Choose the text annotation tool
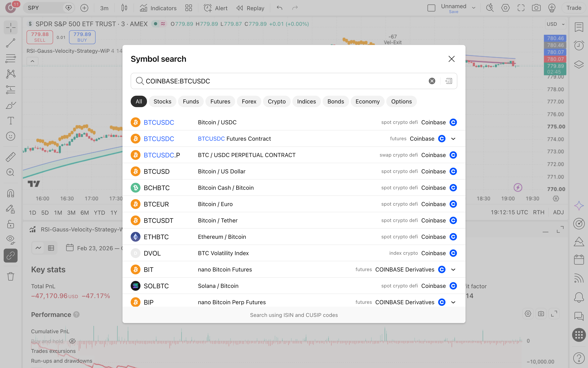This screenshot has width=588, height=368. (x=11, y=120)
